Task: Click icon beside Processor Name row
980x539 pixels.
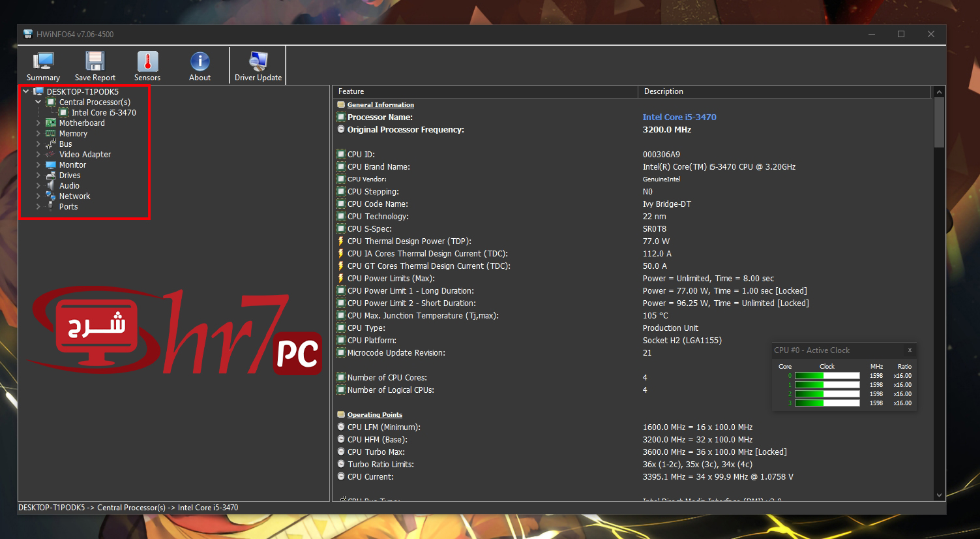Action: click(341, 117)
